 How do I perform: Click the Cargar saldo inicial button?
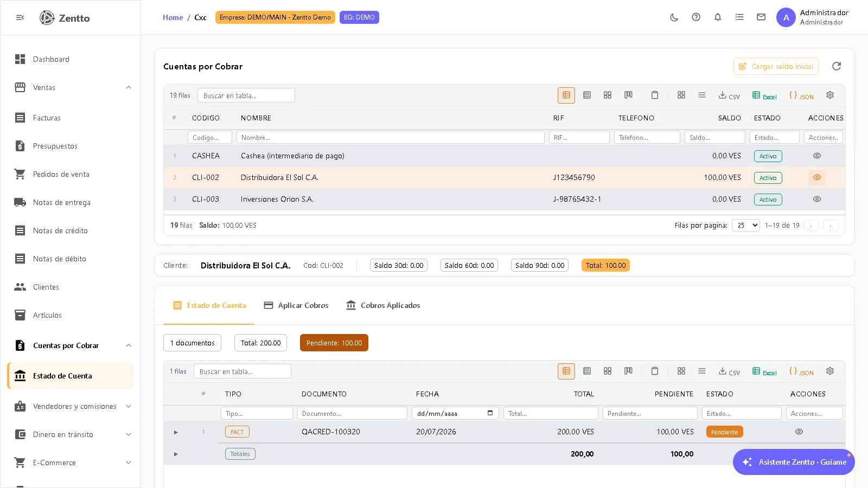tap(776, 66)
